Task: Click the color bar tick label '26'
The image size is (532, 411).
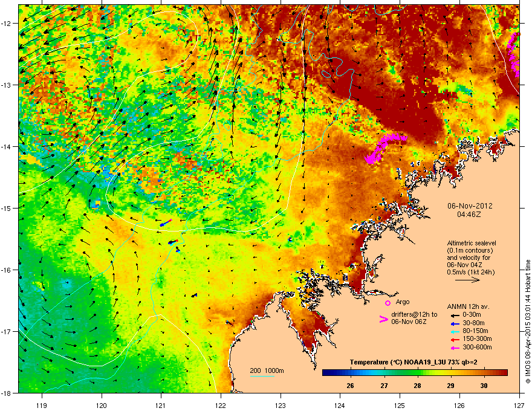Action: (x=350, y=386)
